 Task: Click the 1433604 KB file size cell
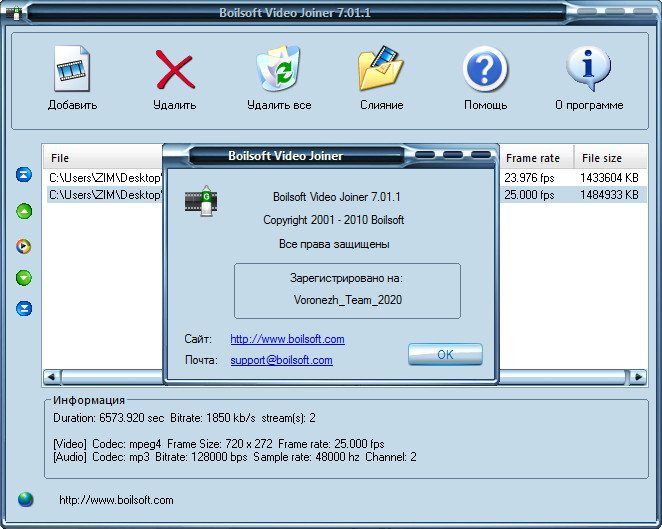pos(609,178)
